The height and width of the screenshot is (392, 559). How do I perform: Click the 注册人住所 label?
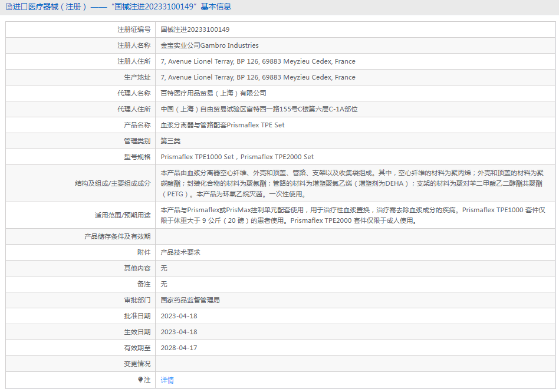[134, 61]
